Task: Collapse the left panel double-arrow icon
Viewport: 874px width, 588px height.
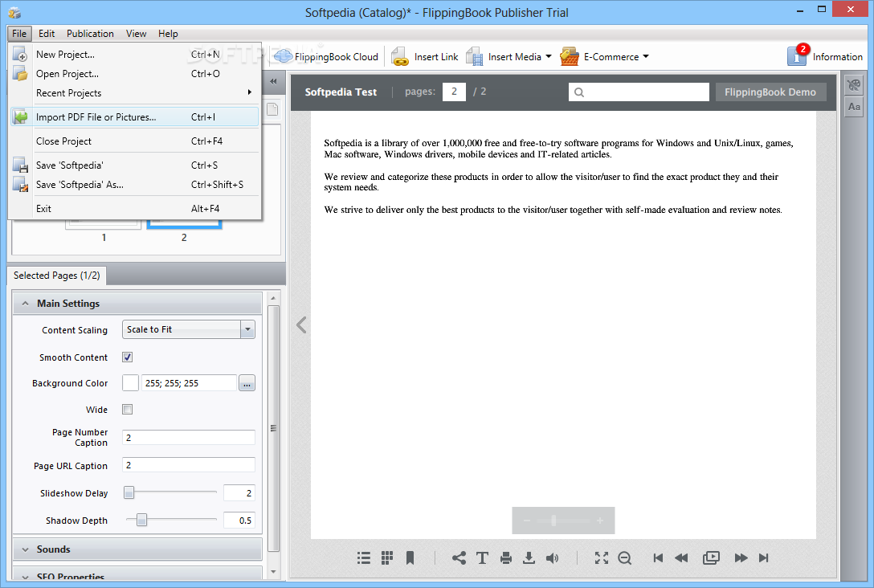Action: (273, 81)
